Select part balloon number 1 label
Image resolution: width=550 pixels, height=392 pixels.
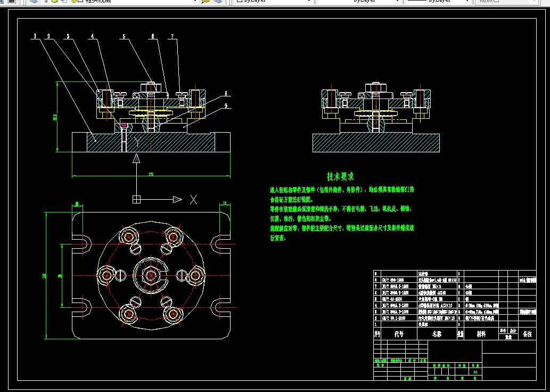coord(35,37)
